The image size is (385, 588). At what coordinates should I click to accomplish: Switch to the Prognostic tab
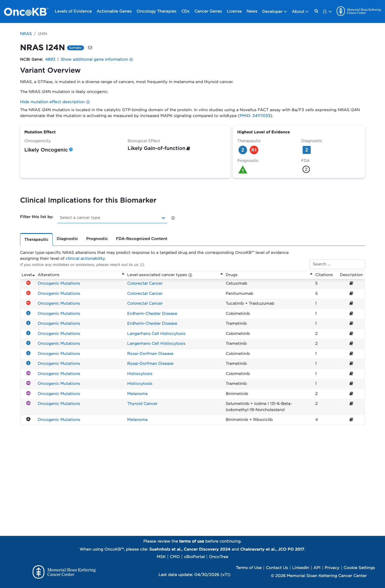click(x=97, y=239)
